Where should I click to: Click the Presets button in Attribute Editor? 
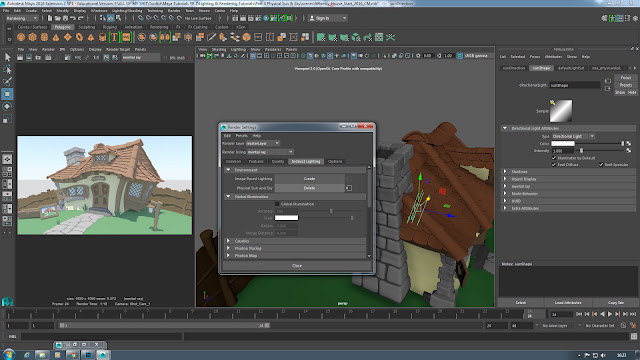pos(626,85)
